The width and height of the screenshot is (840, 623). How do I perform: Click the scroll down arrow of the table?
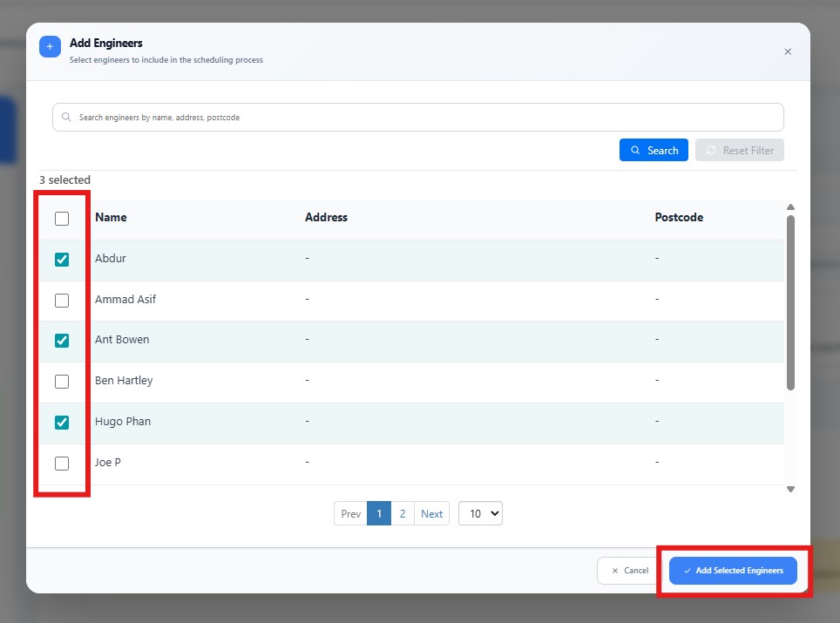(790, 489)
